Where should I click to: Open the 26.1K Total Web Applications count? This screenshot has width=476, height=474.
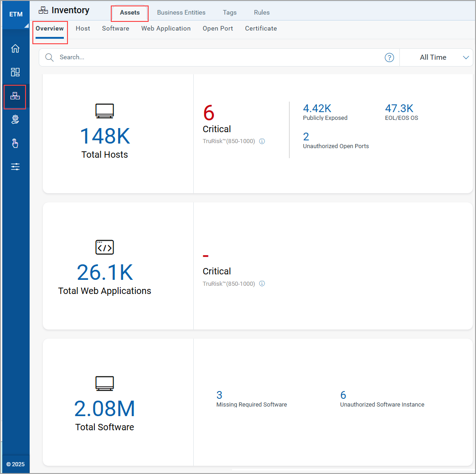coord(105,272)
